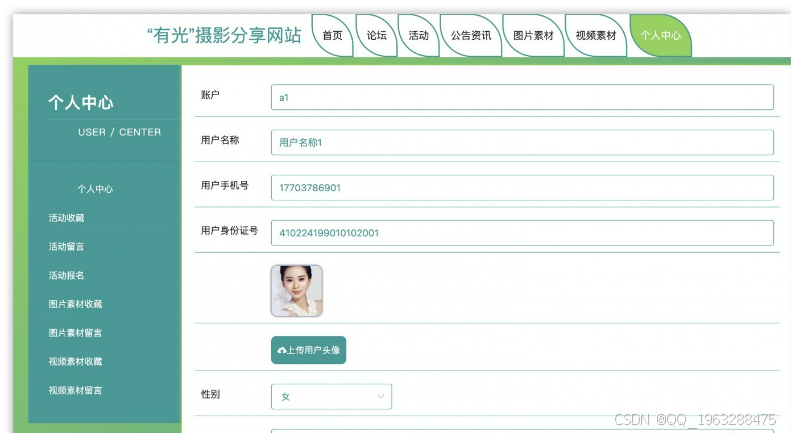This screenshot has width=791, height=433.
Task: Open the 性别 dropdown showing 女
Action: tap(331, 397)
